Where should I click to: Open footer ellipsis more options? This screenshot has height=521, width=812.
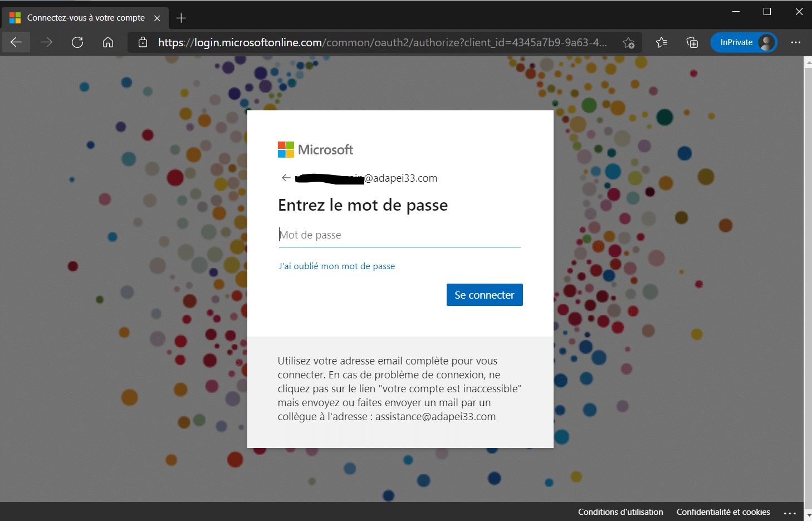[790, 513]
